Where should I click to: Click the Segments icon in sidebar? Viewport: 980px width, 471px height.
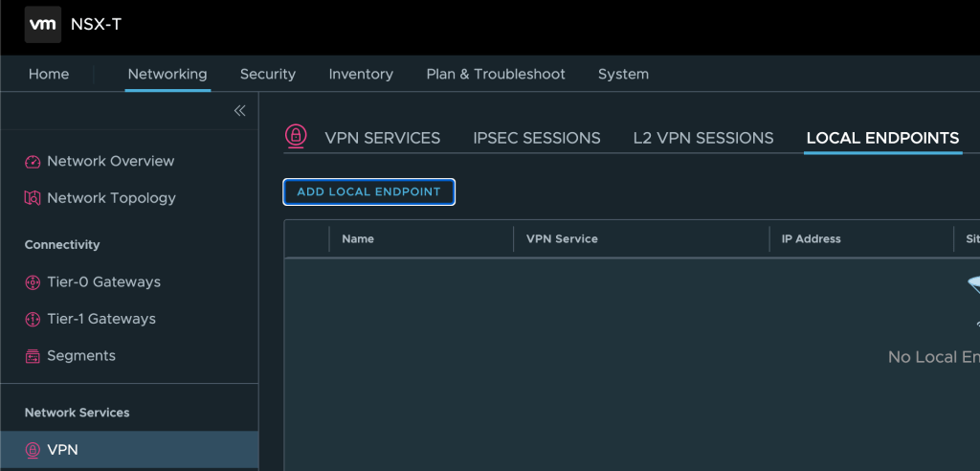tap(33, 356)
